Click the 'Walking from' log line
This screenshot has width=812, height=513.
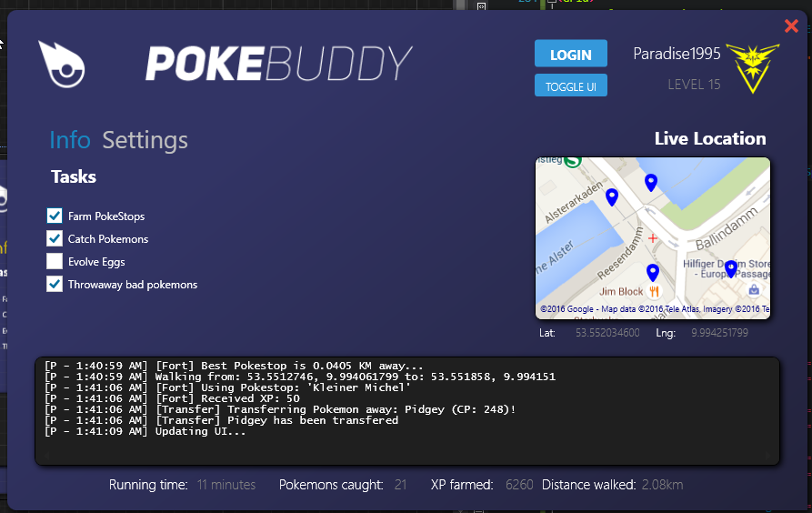[300, 377]
